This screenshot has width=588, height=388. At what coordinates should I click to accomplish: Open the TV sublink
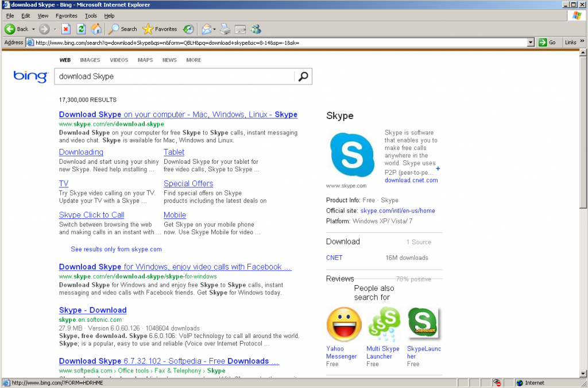pos(64,183)
